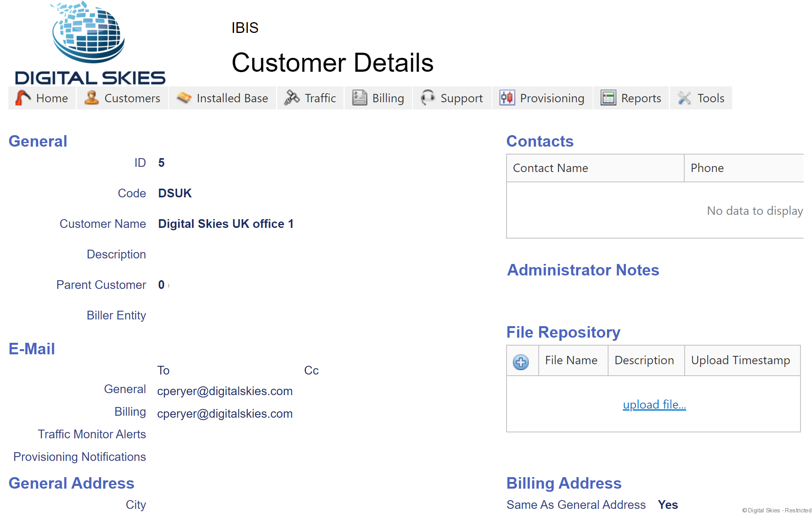Click the Billing invoice icon
Viewport: 812px width, 514px height.
360,98
